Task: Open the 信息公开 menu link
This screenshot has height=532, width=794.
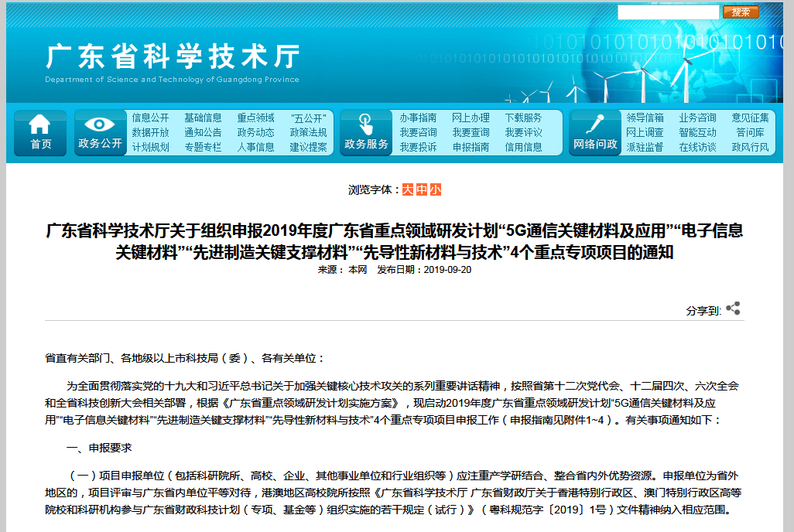Action: pyautogui.click(x=150, y=118)
